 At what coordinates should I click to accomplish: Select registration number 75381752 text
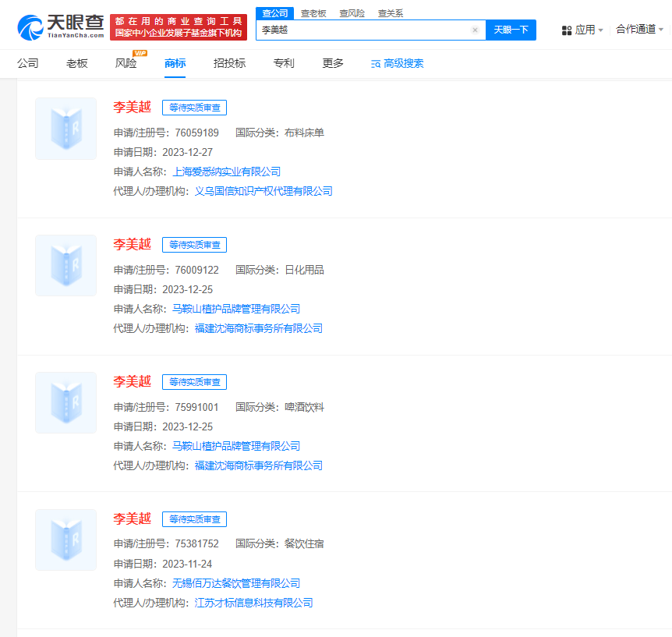(x=196, y=544)
